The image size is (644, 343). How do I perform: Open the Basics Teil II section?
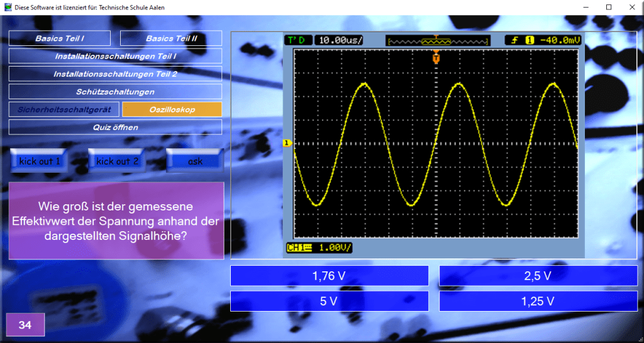click(x=171, y=38)
